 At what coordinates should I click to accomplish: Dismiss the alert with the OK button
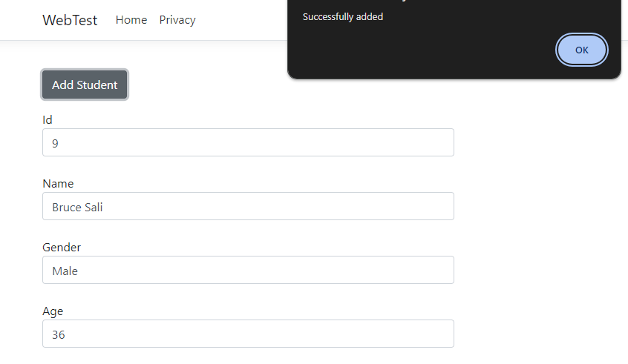582,50
